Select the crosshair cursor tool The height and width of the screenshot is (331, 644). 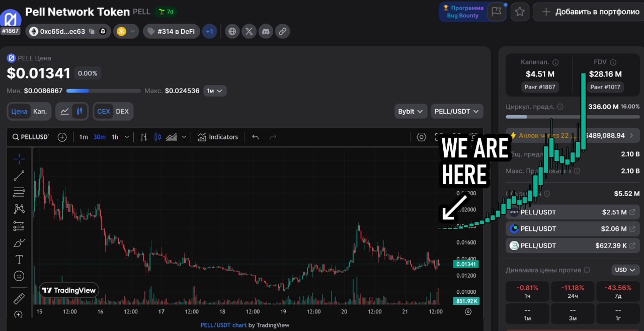point(19,159)
